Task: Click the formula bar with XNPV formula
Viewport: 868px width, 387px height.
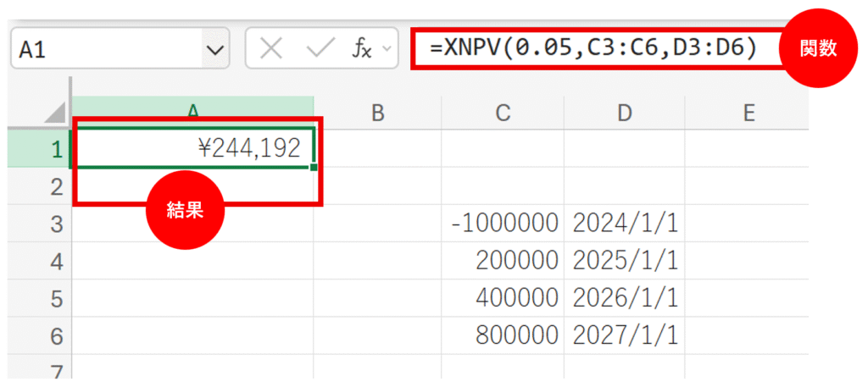Action: pyautogui.click(x=593, y=49)
